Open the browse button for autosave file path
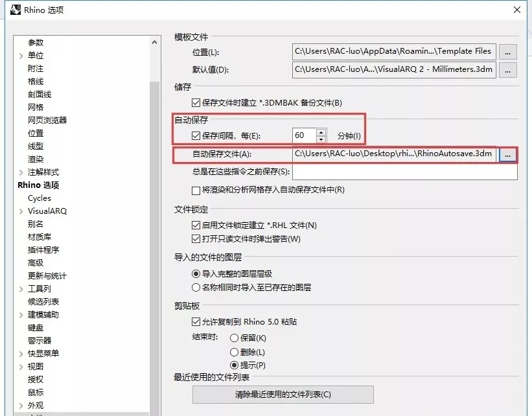 tap(508, 155)
